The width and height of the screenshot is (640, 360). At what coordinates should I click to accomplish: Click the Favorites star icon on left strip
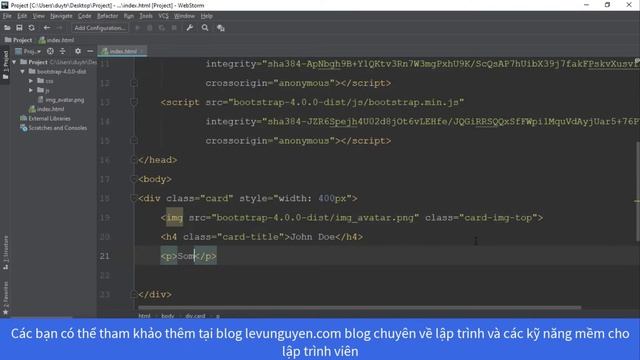coord(5,312)
